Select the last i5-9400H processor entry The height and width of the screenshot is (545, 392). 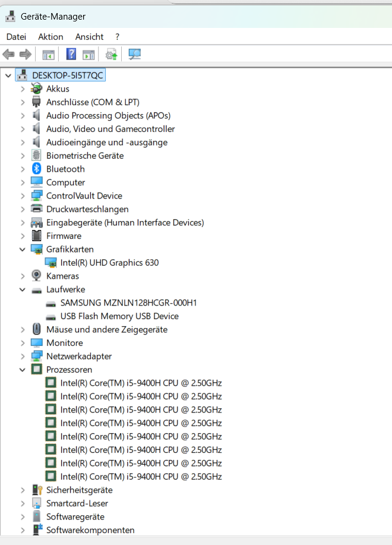pos(141,477)
